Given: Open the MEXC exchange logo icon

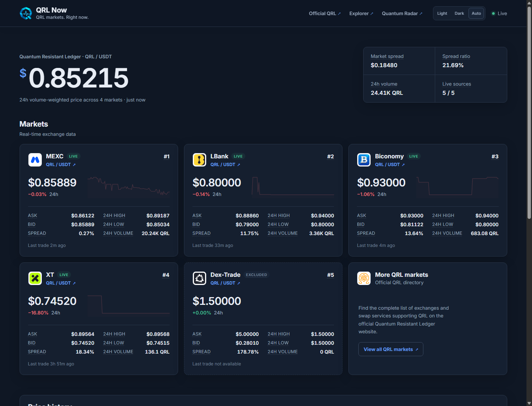Looking at the screenshot, I should click(35, 160).
